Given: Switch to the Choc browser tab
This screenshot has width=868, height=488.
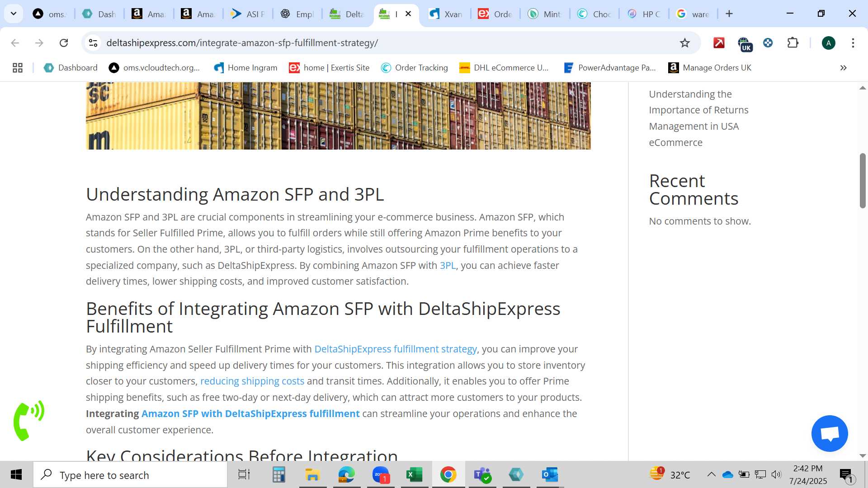Looking at the screenshot, I should click(594, 14).
